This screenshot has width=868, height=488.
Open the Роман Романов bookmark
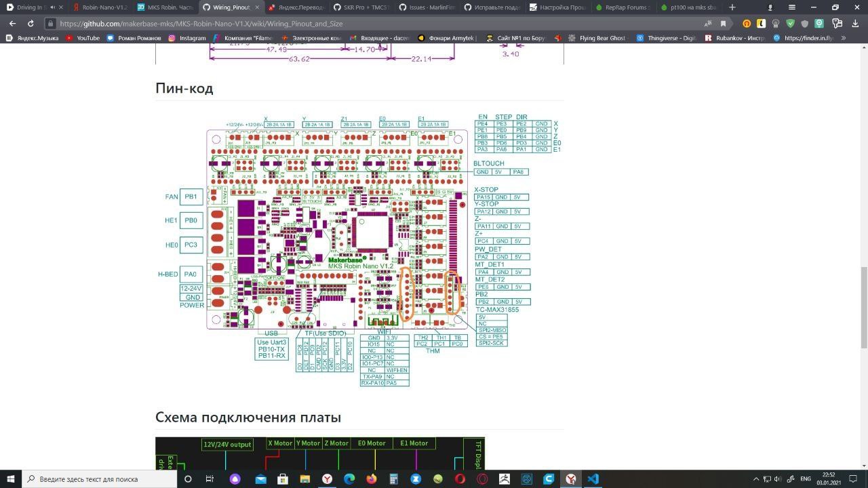click(134, 38)
